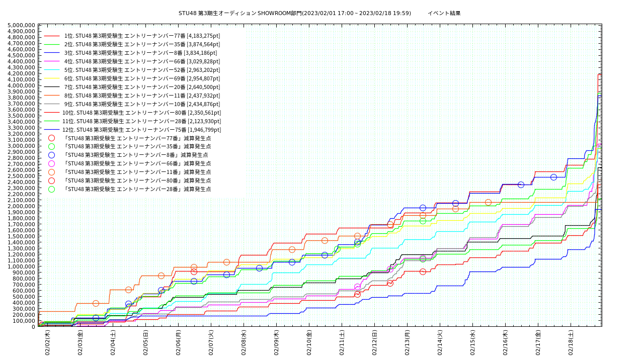Click the 3,000,000 value on the y-axis
644x362 pixels.
[22, 146]
